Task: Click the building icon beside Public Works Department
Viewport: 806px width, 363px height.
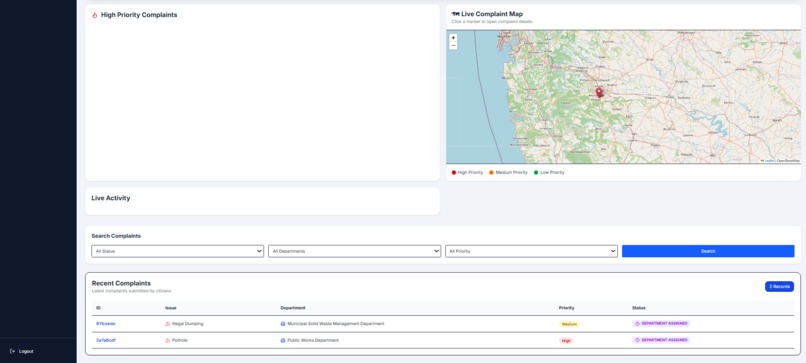Action: [283, 340]
